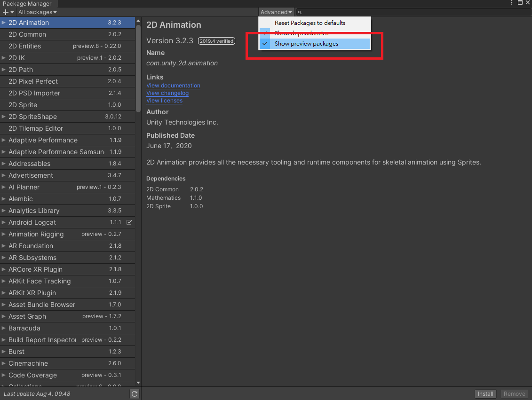Expand the 2D Animation package versions
The image size is (532, 400).
[x=3, y=23]
